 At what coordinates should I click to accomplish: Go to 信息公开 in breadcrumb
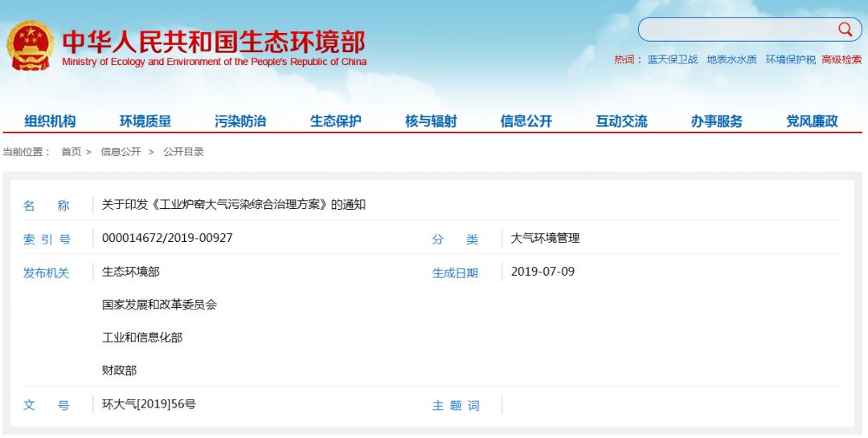click(x=121, y=152)
